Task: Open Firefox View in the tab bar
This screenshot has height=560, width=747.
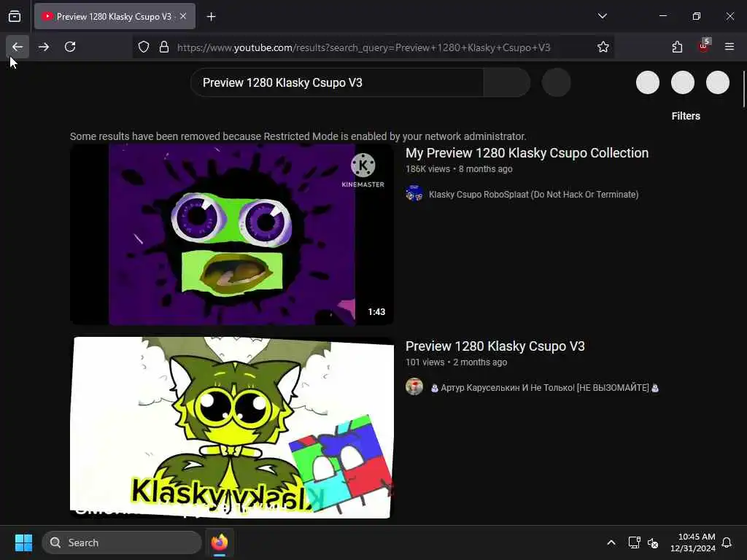Action: 15,16
